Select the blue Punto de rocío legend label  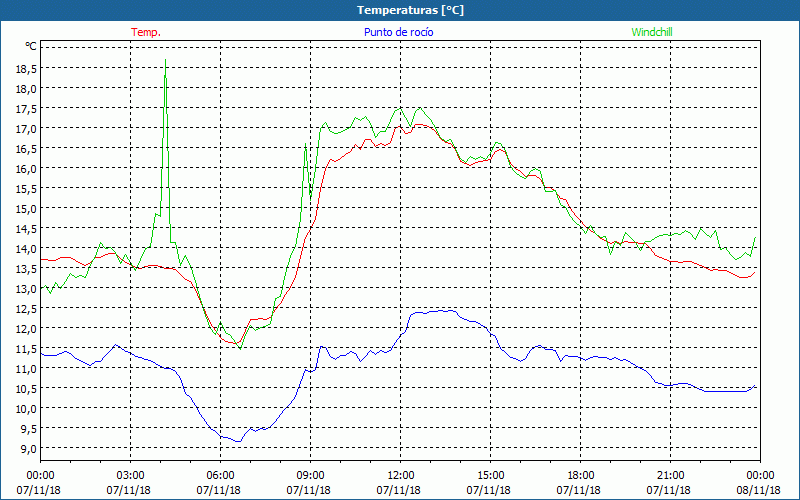coord(398,32)
